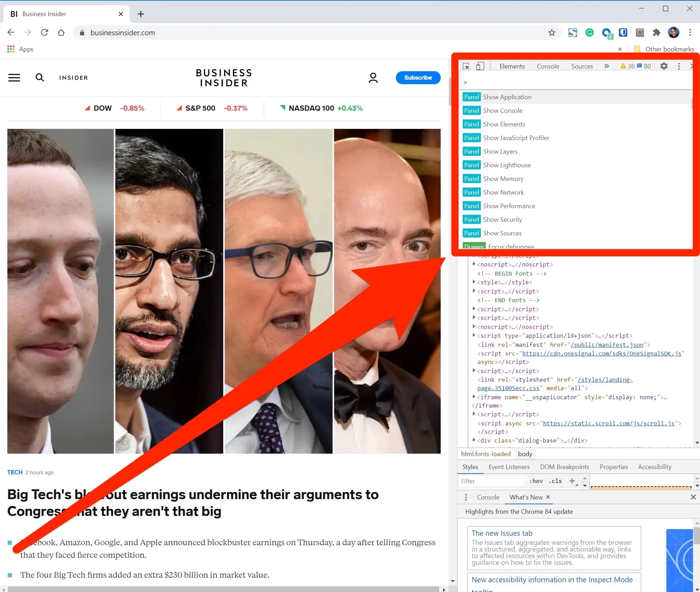Click the Business Insider search icon
The width and height of the screenshot is (700, 592).
point(40,78)
